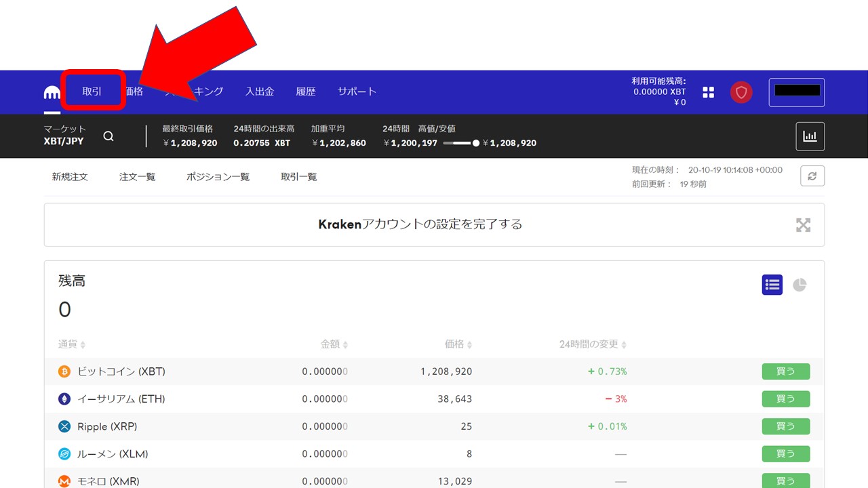Open the candlestick chart icon near the market header

coord(810,136)
